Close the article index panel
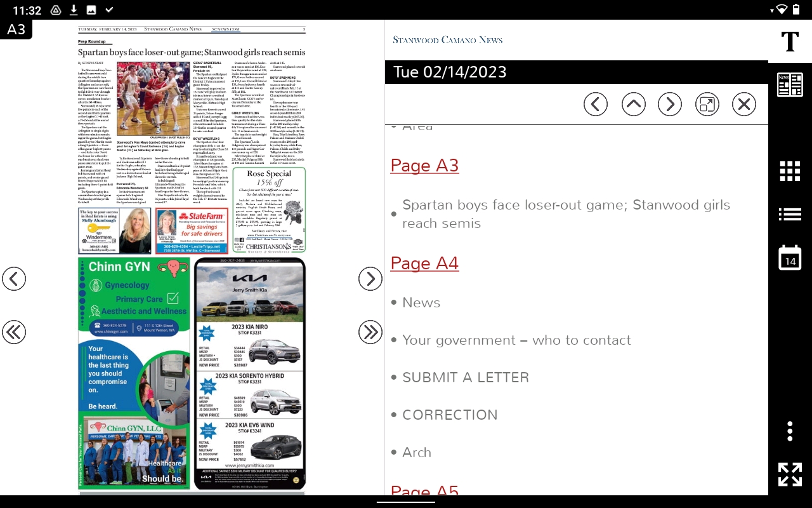This screenshot has height=508, width=812. [744, 104]
